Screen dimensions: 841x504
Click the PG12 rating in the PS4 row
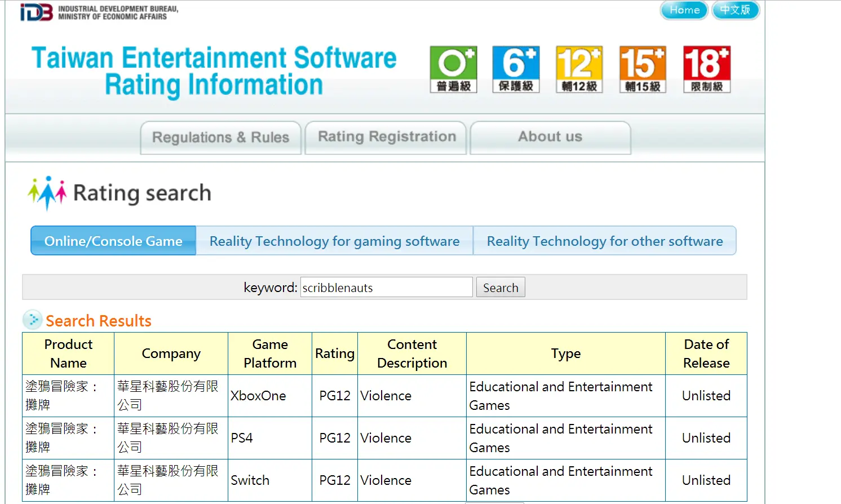[x=335, y=438]
